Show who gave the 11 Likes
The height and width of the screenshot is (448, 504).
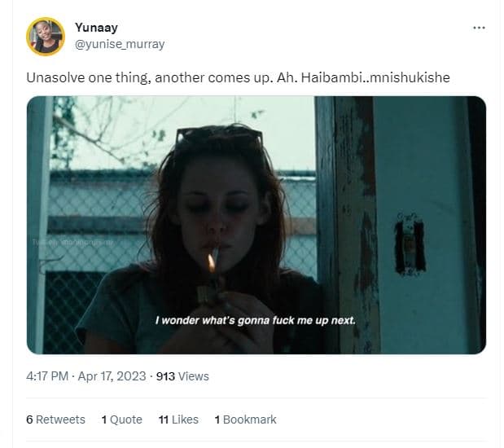coord(178,419)
